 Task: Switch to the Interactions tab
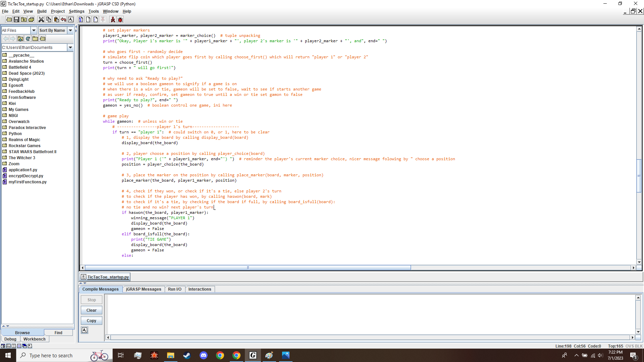200,289
